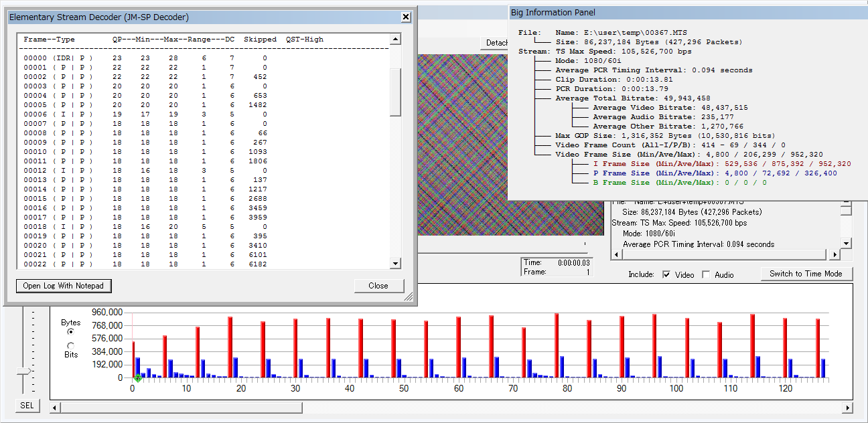This screenshot has height=423, width=868.
Task: Select the Bytes radio button
Action: [71, 332]
